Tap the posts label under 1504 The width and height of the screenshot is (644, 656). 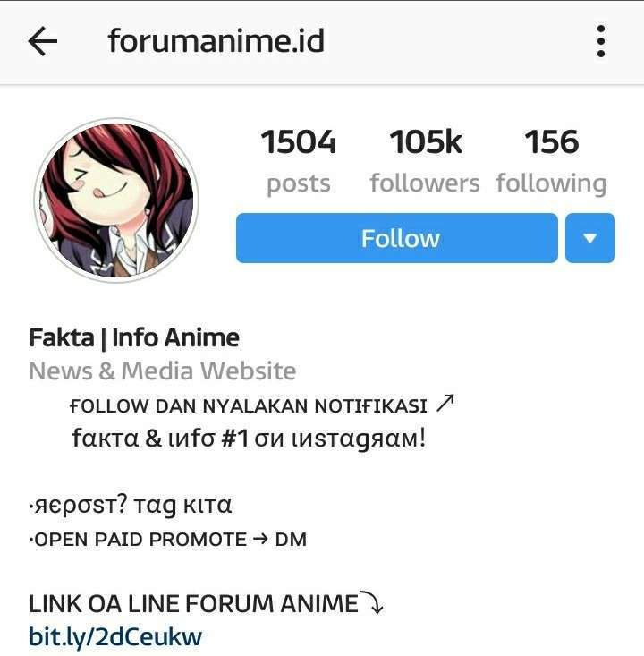coord(299,183)
